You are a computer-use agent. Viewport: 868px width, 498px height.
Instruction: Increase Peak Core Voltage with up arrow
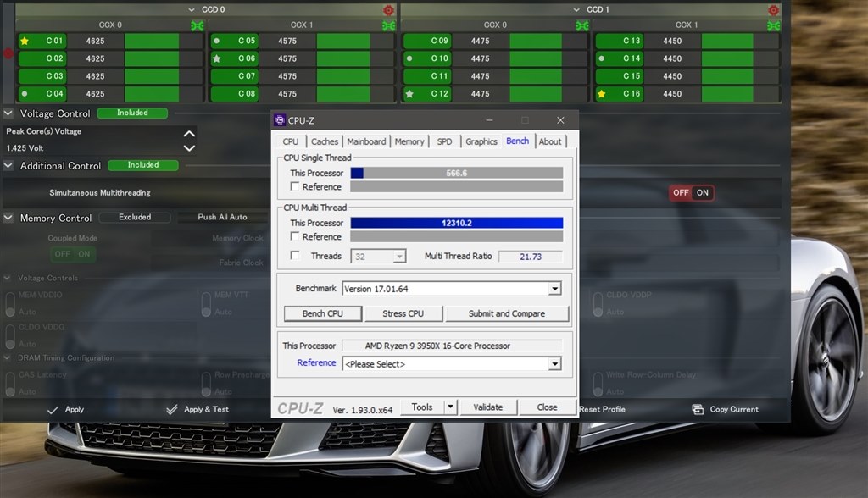pos(189,133)
